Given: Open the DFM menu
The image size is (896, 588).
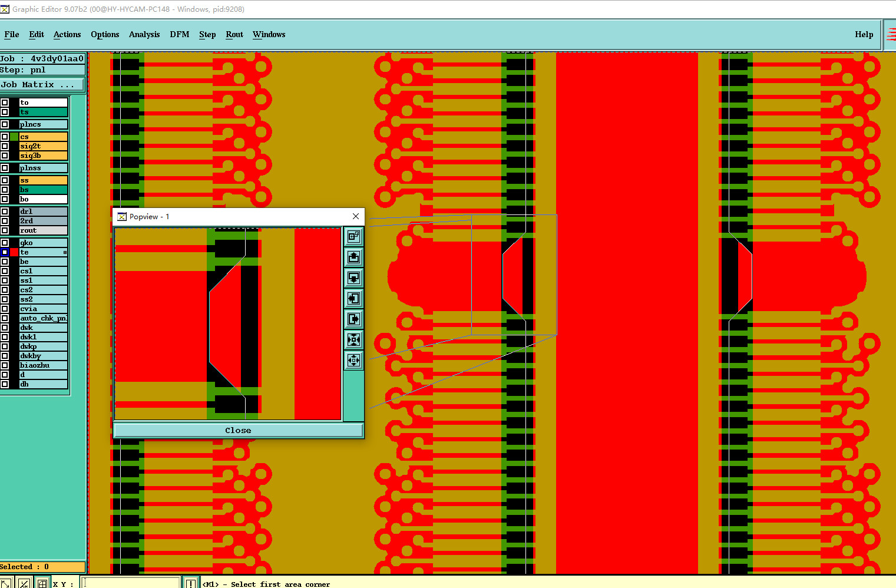Looking at the screenshot, I should (180, 34).
